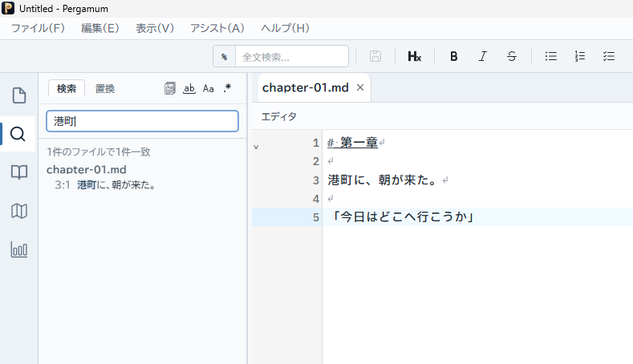Click line number 2 in gutter
This screenshot has width=633, height=364.
315,161
